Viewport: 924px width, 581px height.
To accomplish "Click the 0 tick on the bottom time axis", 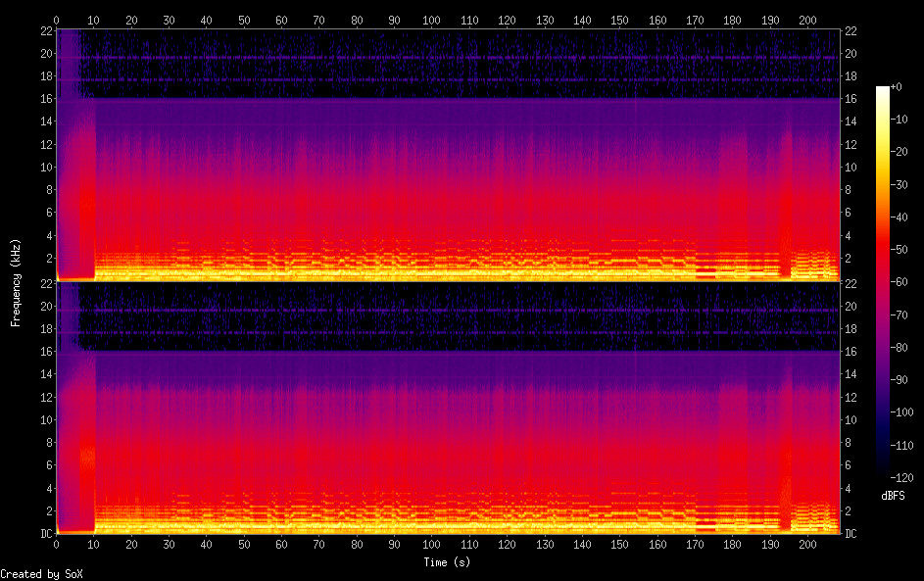I will [x=57, y=544].
